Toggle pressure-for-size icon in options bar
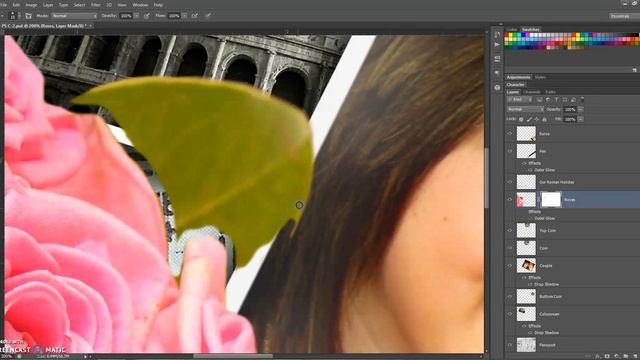This screenshot has height=360, width=640. [208, 16]
